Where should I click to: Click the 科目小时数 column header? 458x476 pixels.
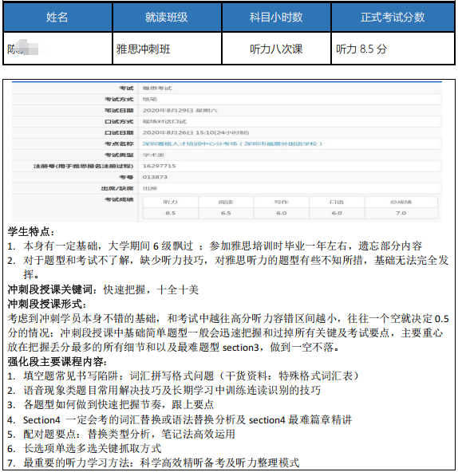pos(276,17)
